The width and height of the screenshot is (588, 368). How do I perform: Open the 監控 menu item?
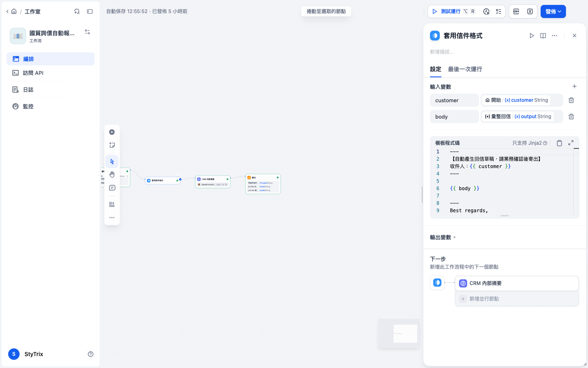51,106
